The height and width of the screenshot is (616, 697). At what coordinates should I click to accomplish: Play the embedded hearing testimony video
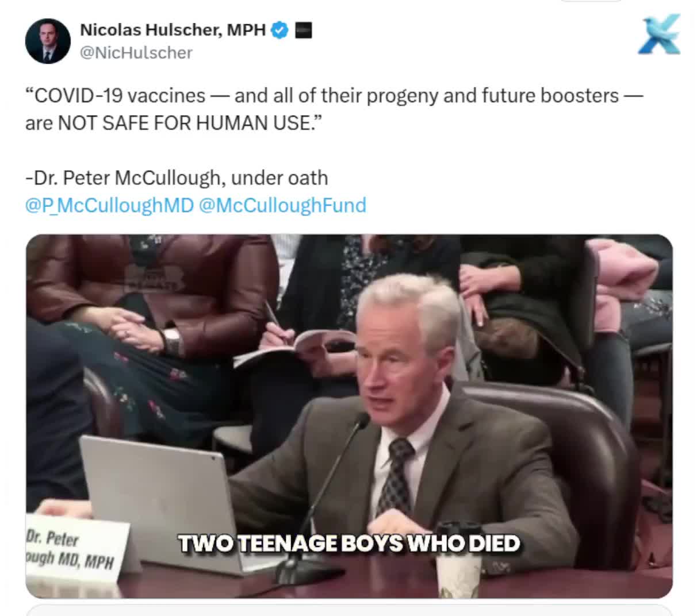tap(349, 416)
